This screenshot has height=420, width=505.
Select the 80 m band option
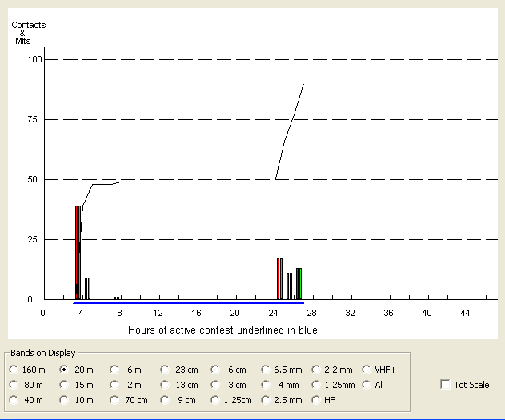(x=14, y=385)
